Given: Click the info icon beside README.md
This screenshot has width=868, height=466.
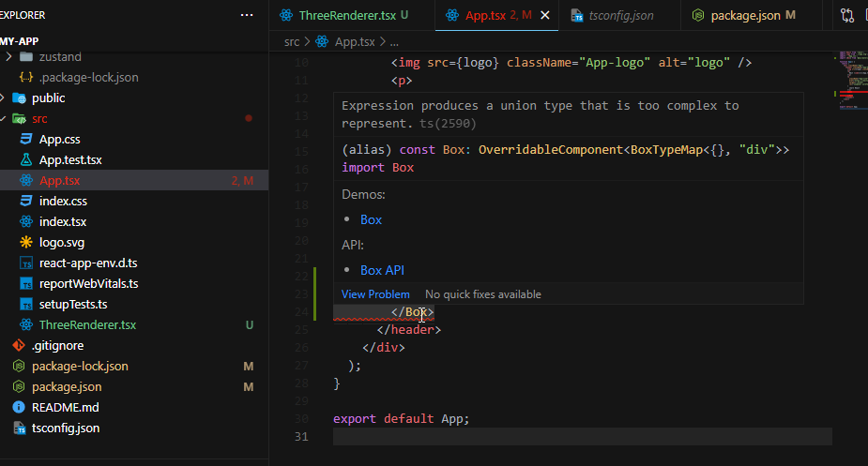Looking at the screenshot, I should [19, 408].
